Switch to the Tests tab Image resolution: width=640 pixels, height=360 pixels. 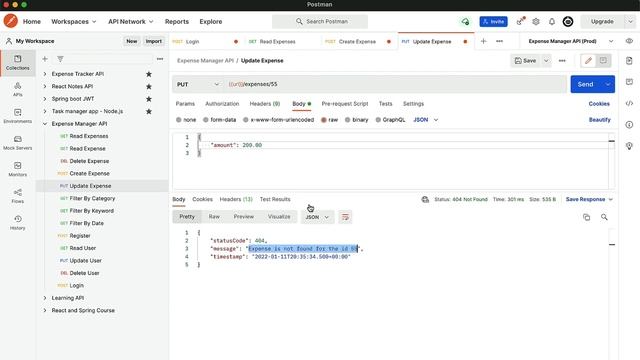click(385, 104)
